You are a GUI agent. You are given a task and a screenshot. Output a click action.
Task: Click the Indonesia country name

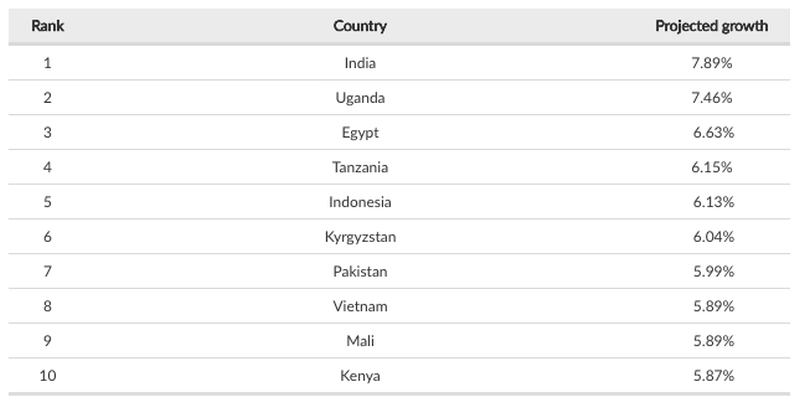360,202
